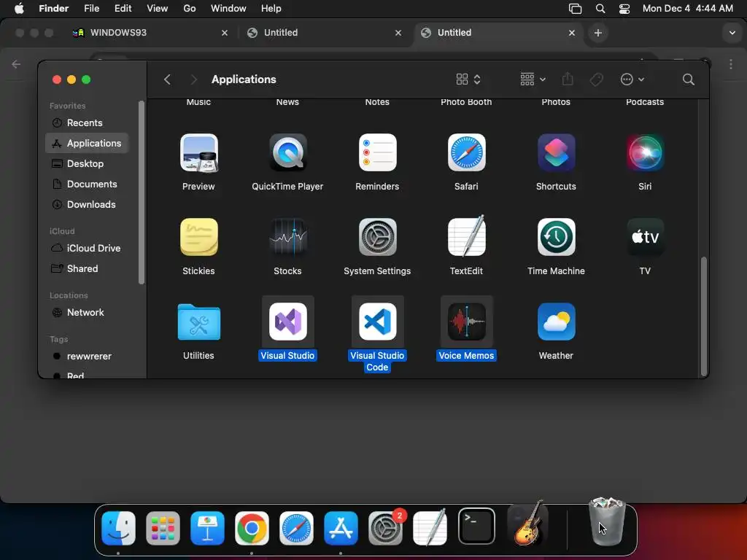This screenshot has width=747, height=560.
Task: Select the Voice Memos app icon
Action: click(x=466, y=322)
